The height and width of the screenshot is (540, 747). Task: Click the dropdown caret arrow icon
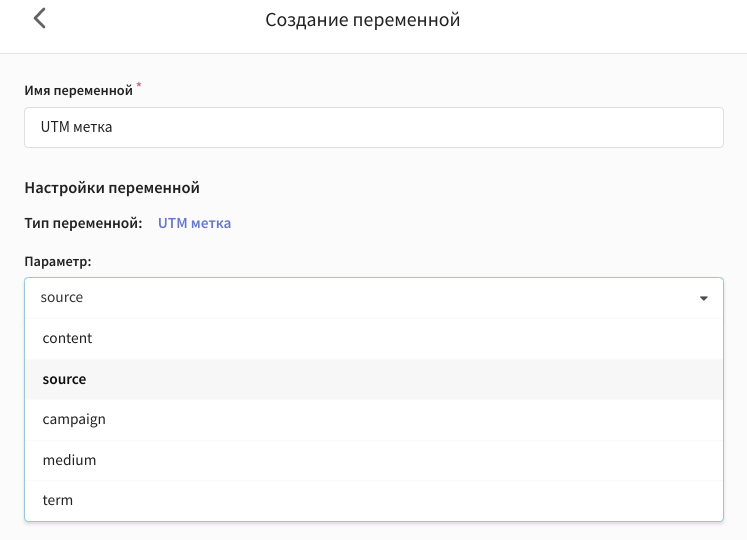coord(703,298)
